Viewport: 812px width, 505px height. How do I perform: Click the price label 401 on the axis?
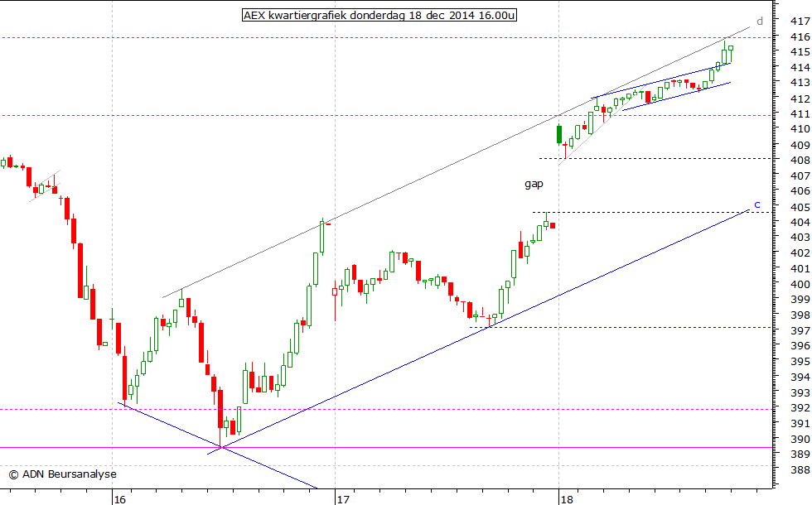tap(800, 268)
